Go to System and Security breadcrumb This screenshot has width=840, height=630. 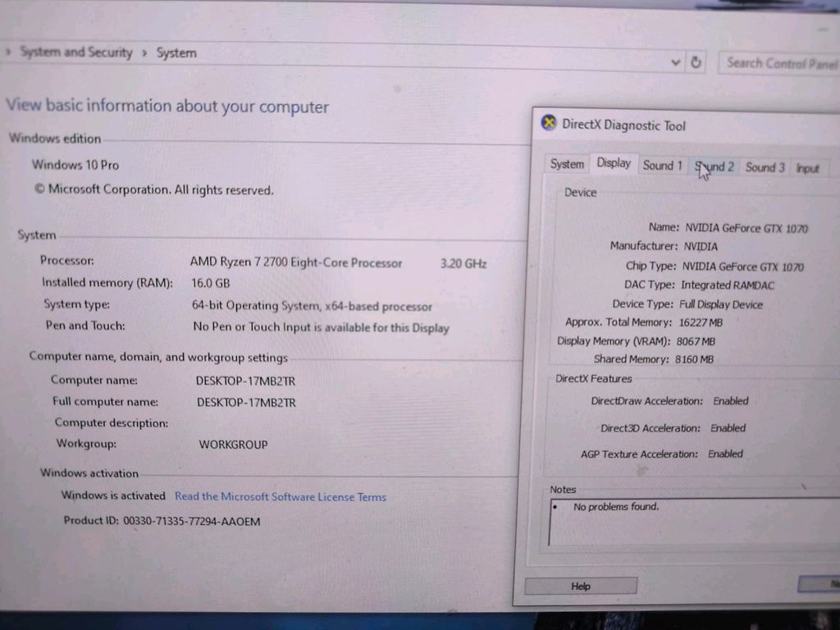(x=76, y=52)
